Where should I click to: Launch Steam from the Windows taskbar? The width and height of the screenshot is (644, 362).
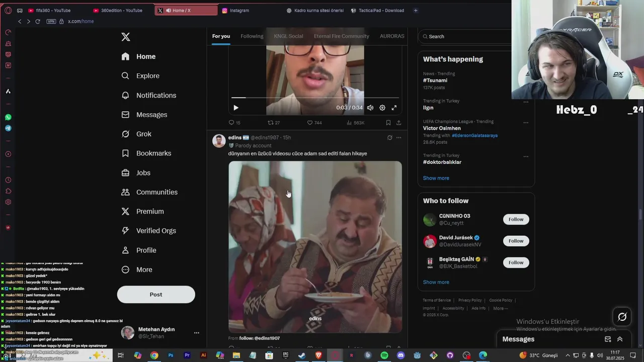(x=302, y=355)
